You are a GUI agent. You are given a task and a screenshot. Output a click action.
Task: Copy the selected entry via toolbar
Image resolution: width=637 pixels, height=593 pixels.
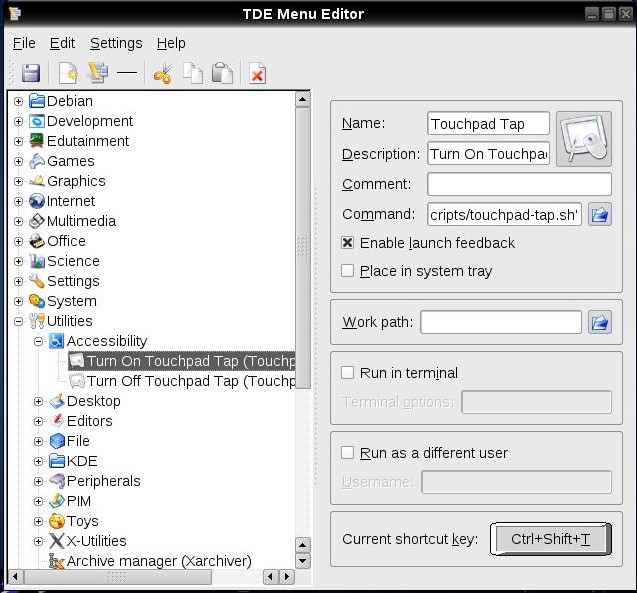[193, 73]
